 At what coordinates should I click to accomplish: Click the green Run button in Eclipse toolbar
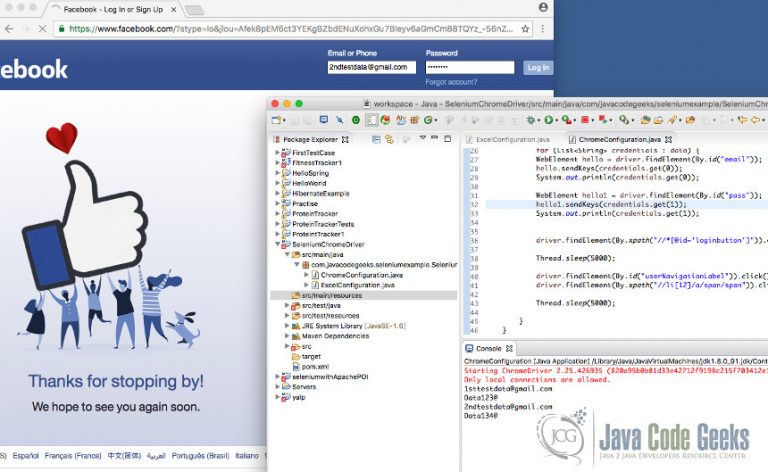[x=549, y=119]
